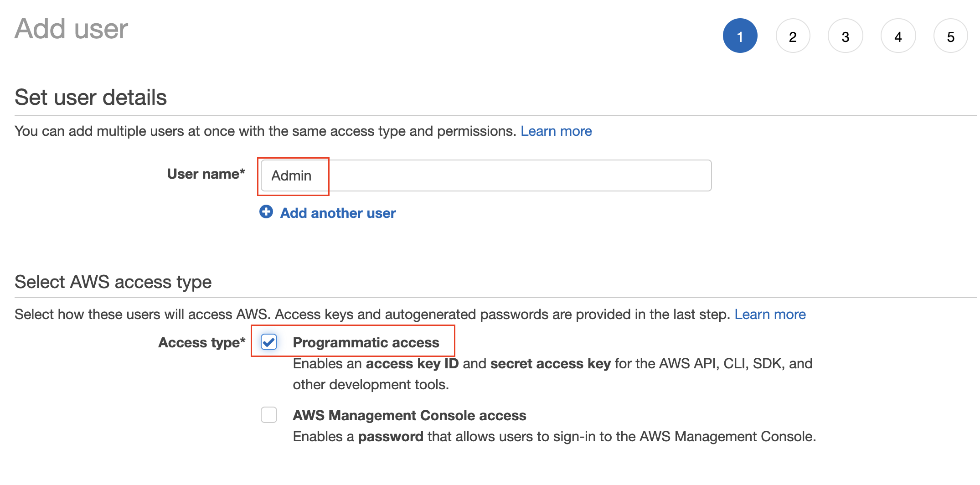Click step 2 circle in the progress indicator
Viewport: 980px width, 485px height.
[793, 36]
